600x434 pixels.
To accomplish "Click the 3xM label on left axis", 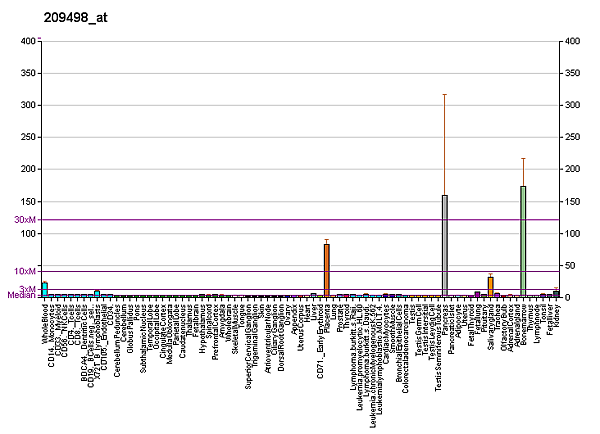I will tap(27, 289).
